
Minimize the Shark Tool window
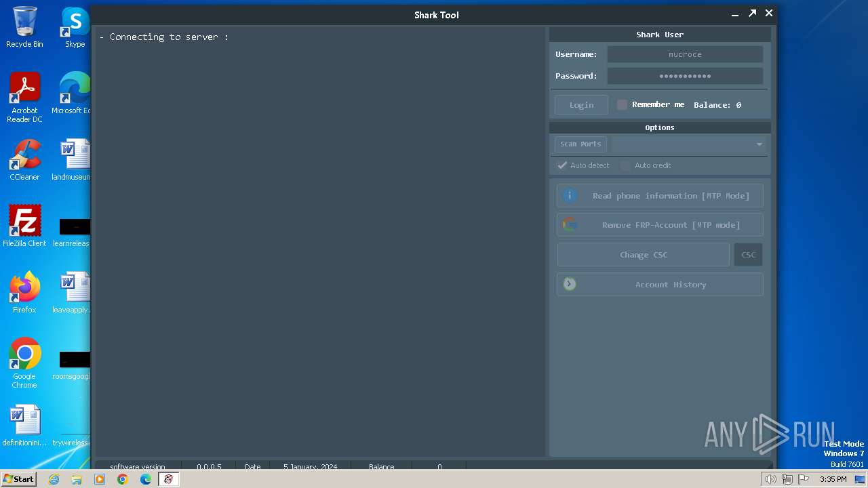(x=735, y=14)
